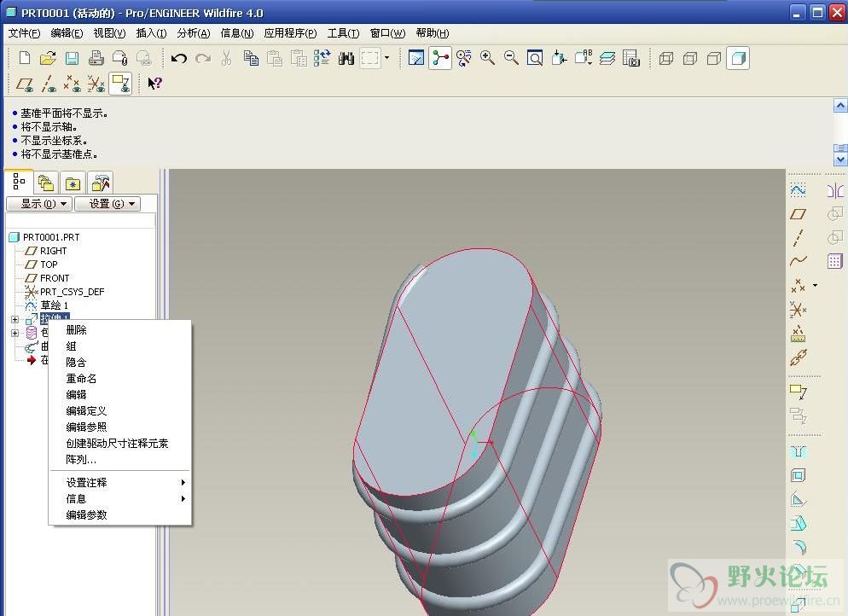Viewport: 848px width, 616px height.
Task: Toggle coordinate systems display
Action: coord(96,84)
